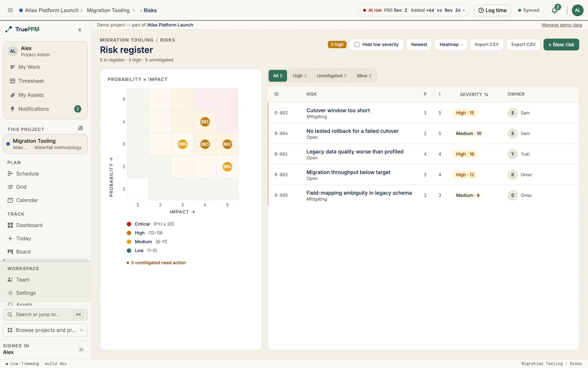Screen dimensions: 588x368
Task: Switch to the Mine 0 tab
Action: click(364, 76)
